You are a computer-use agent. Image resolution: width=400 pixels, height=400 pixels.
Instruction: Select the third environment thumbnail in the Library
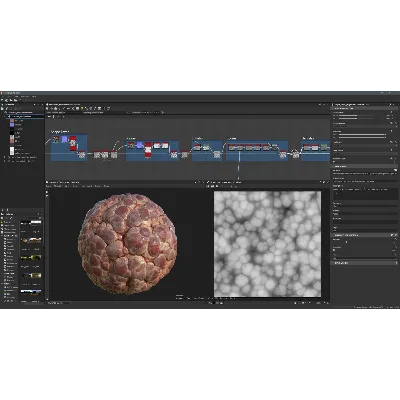[x=31, y=257]
